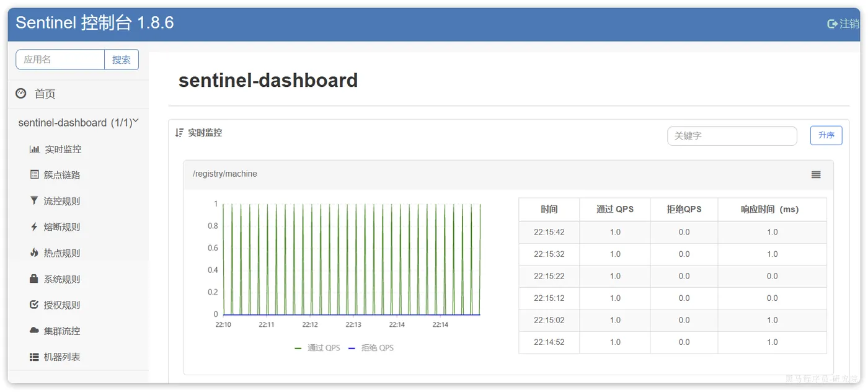Click the system rules lock icon

click(34, 279)
